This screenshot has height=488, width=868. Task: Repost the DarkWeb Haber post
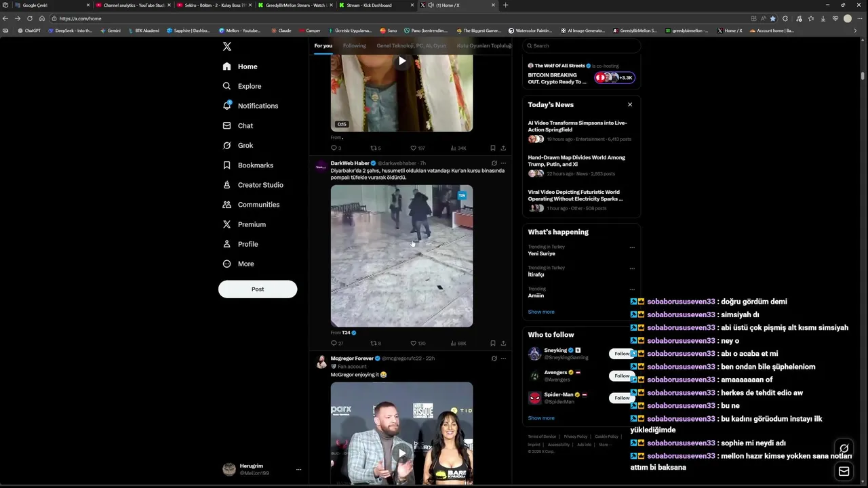click(x=376, y=343)
